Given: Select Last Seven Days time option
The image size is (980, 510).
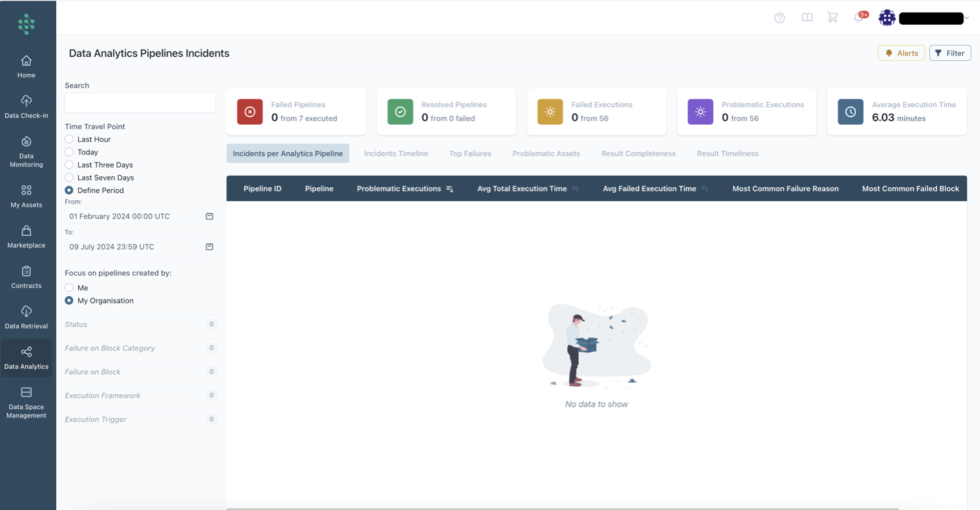Looking at the screenshot, I should (x=69, y=178).
